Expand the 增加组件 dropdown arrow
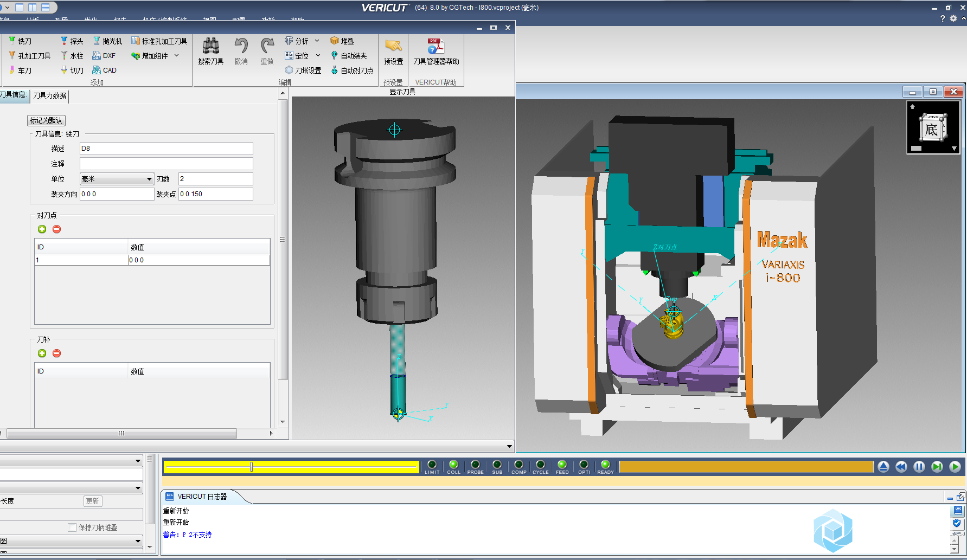 point(177,55)
